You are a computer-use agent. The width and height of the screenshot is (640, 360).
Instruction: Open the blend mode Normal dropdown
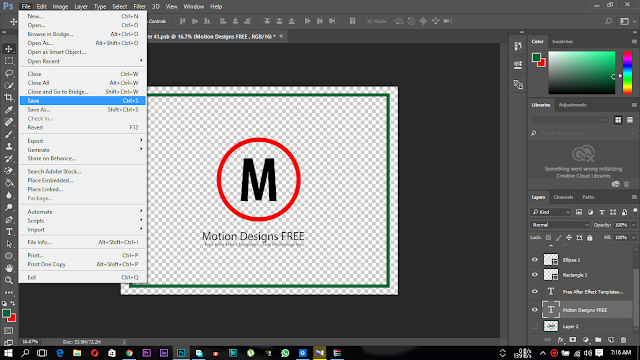tap(560, 225)
